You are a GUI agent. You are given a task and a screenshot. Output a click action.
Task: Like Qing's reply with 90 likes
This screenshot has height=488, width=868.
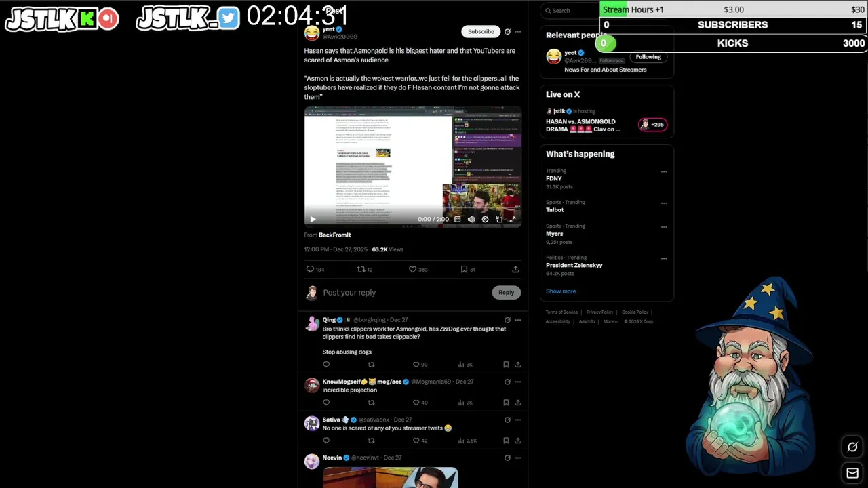point(420,365)
